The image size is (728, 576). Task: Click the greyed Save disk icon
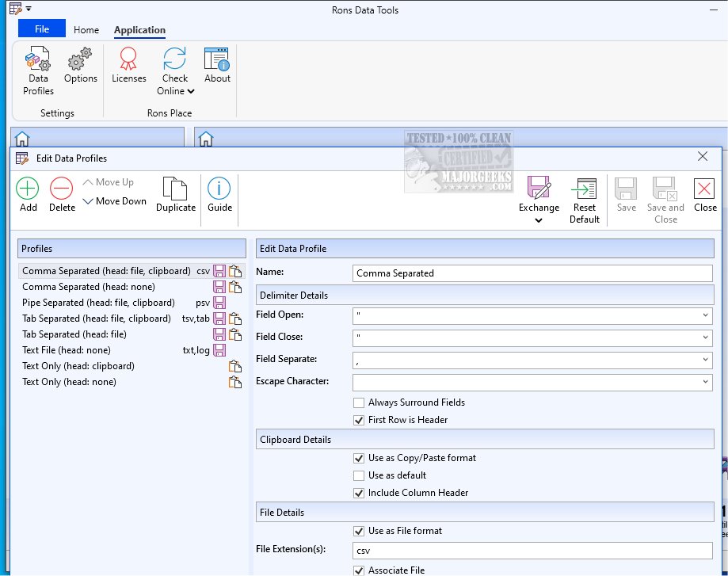pyautogui.click(x=626, y=188)
